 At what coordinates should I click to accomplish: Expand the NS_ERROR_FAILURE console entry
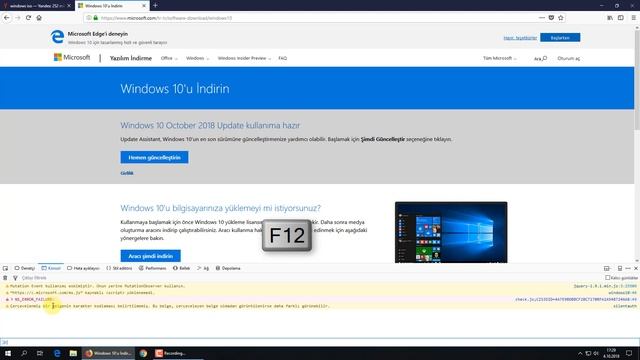point(12,299)
